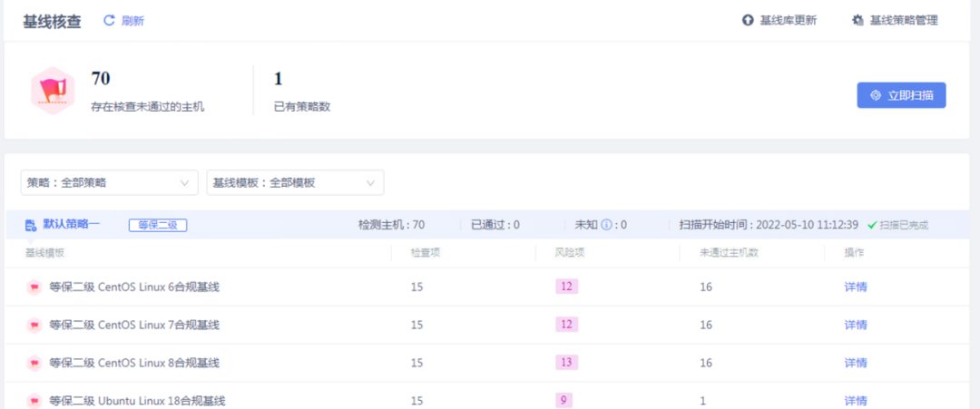The image size is (980, 409).
Task: Click the 未知 info circle icon
Action: click(606, 225)
